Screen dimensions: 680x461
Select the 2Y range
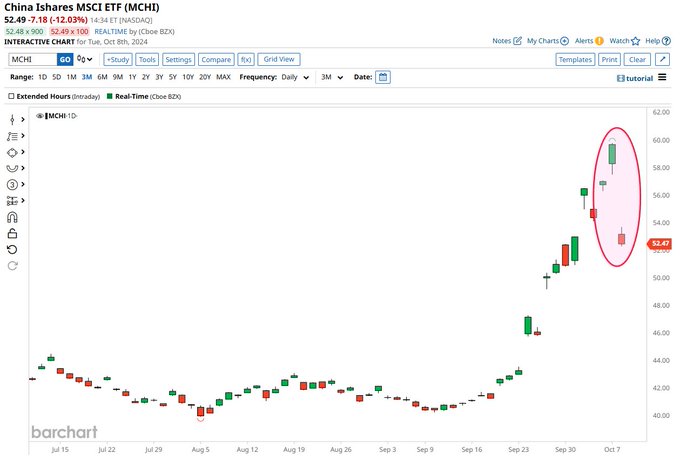pos(146,77)
